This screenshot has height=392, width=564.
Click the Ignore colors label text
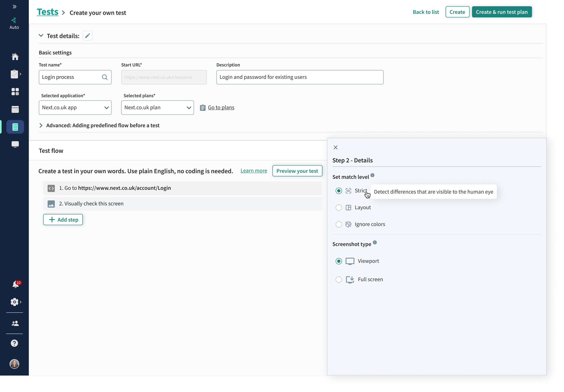[x=370, y=224]
